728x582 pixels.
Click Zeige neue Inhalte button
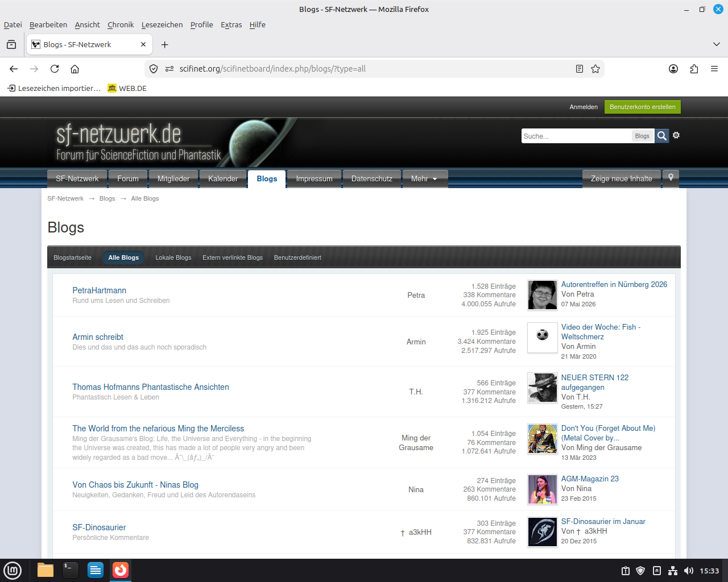[x=622, y=178]
